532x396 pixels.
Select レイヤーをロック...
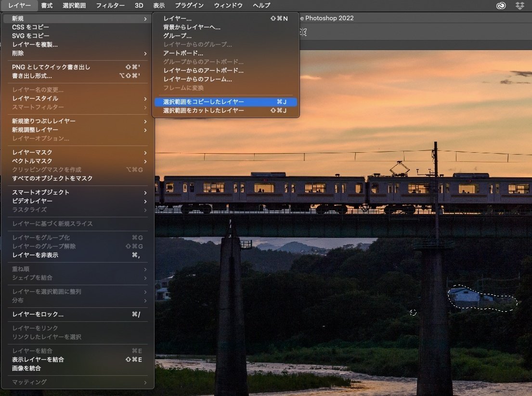point(78,315)
